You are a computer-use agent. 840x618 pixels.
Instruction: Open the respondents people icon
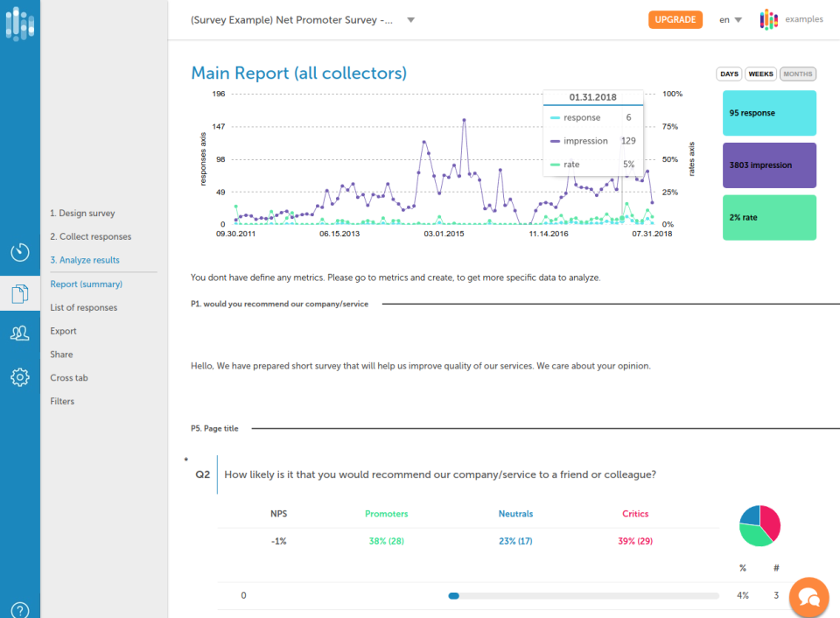(20, 333)
